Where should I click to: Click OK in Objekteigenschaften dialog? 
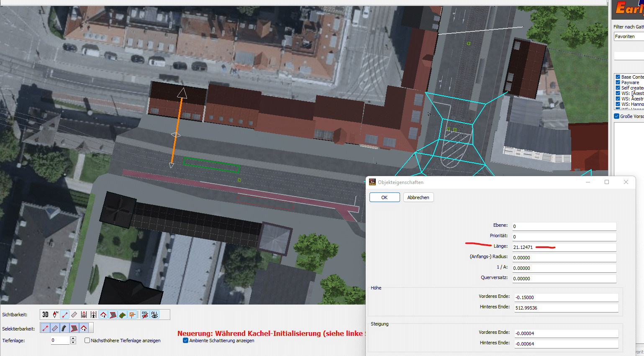tap(384, 197)
